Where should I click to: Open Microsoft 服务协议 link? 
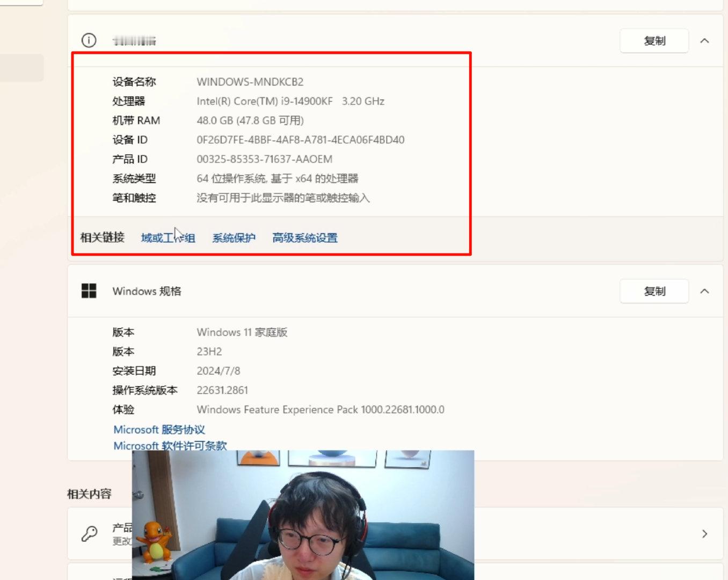click(x=159, y=430)
